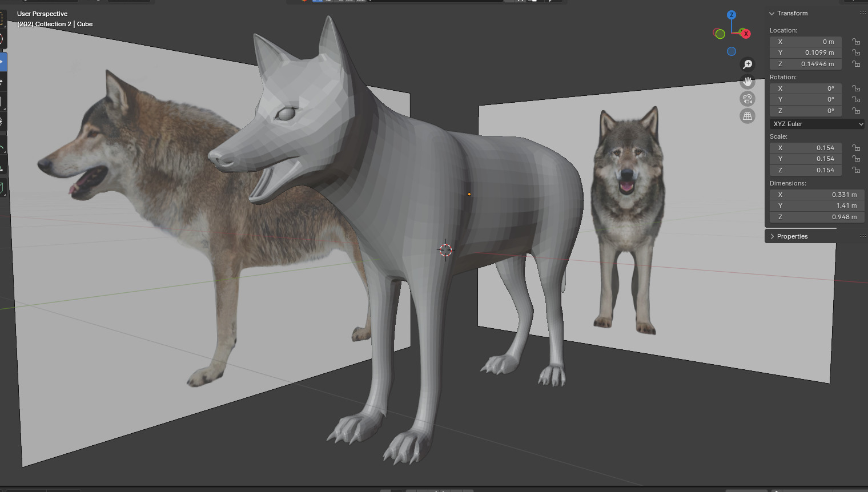Click the 'Rotation:' label
The image size is (868, 492).
783,77
